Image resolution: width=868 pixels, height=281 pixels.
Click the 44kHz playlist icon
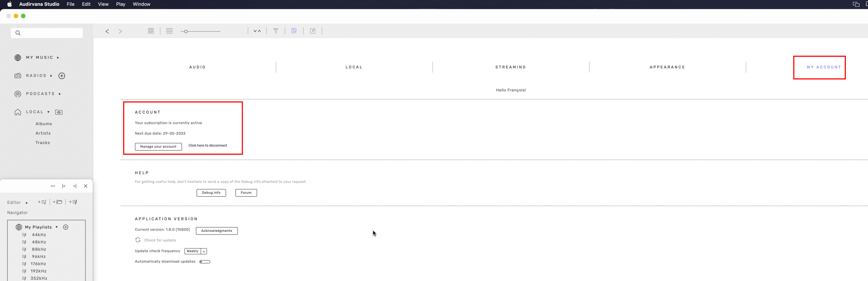pyautogui.click(x=24, y=235)
